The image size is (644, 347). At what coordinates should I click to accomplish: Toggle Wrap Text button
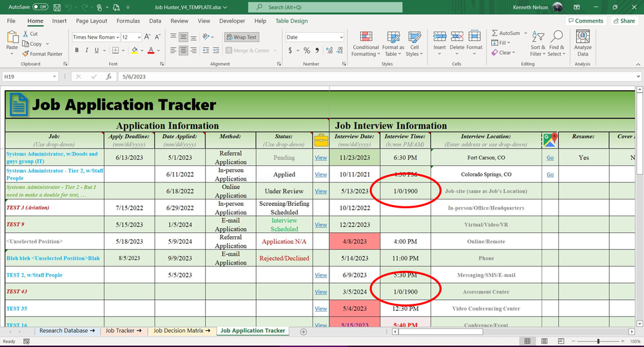(241, 37)
